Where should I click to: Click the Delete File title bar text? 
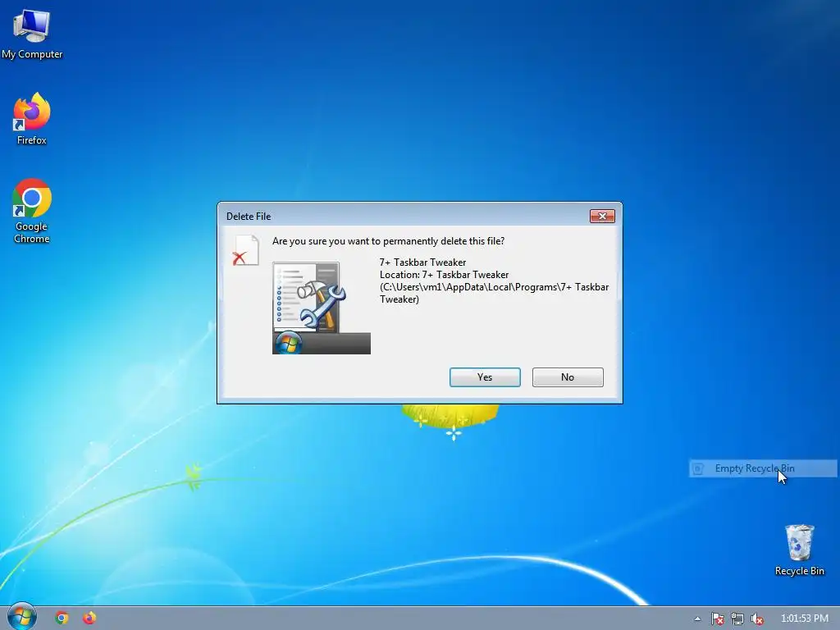click(x=249, y=217)
